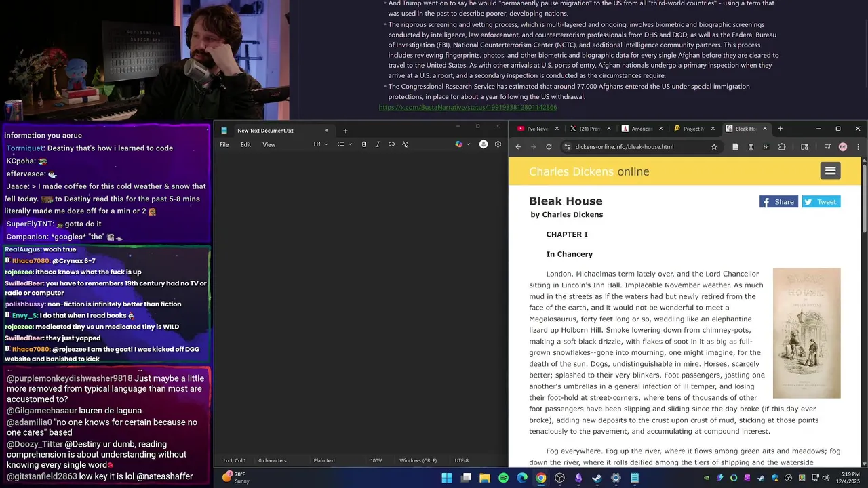The width and height of the screenshot is (868, 488).
Task: Click inside the empty Notepad text area
Action: [361, 302]
